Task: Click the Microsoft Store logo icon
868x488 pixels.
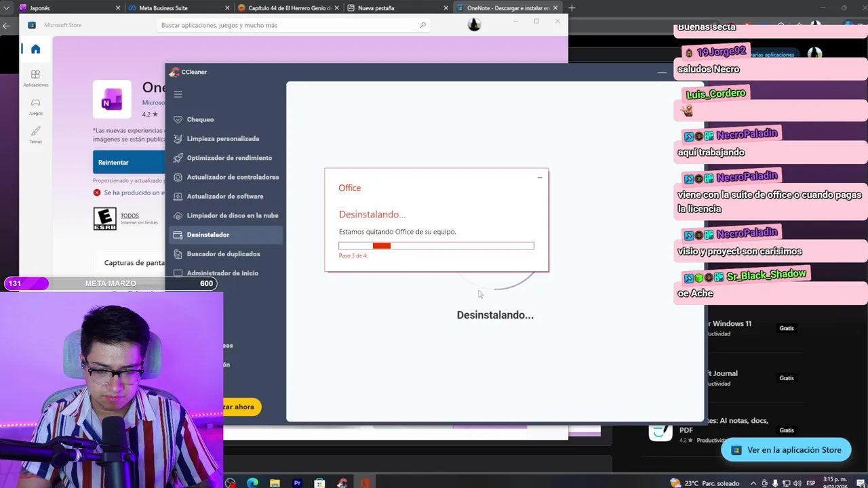Action: [32, 25]
